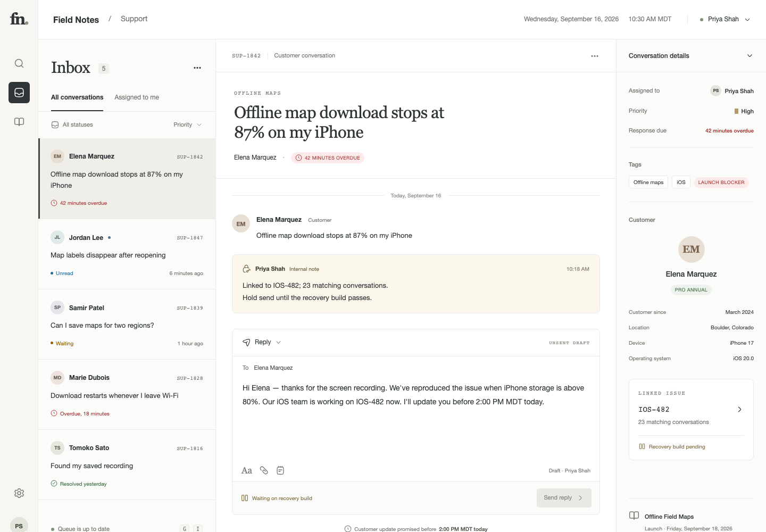Click the UNSENT DRAFT label

click(569, 343)
